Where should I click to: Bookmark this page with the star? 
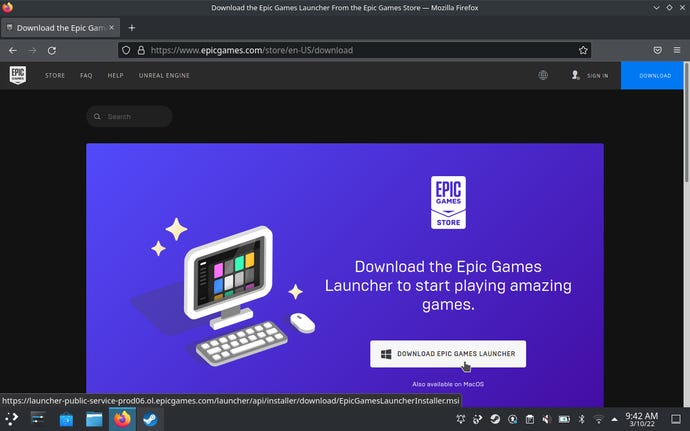click(583, 50)
